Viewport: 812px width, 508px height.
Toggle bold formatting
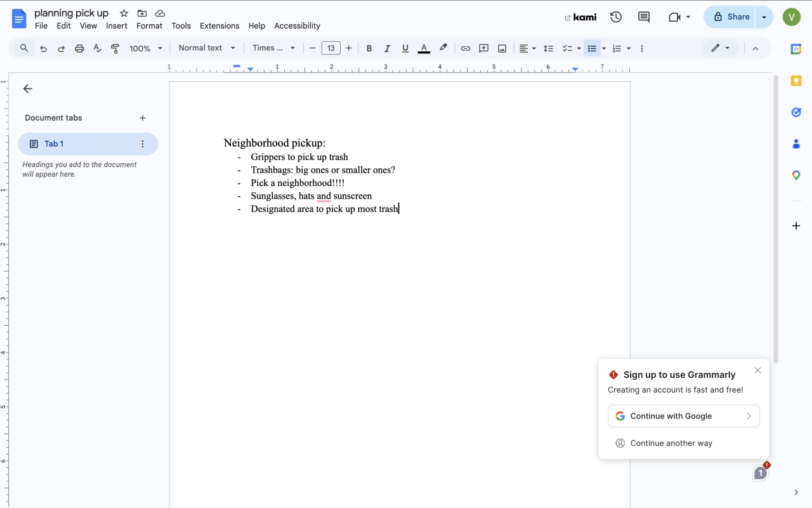coord(369,48)
